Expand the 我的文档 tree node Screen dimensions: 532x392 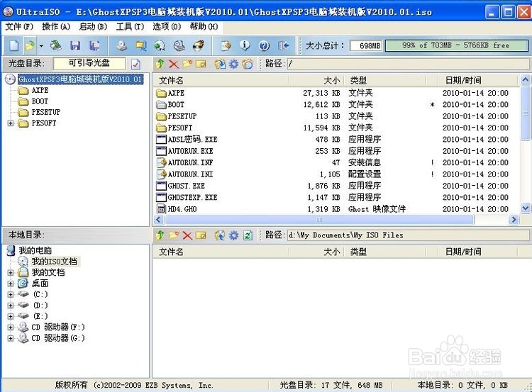tap(11, 273)
